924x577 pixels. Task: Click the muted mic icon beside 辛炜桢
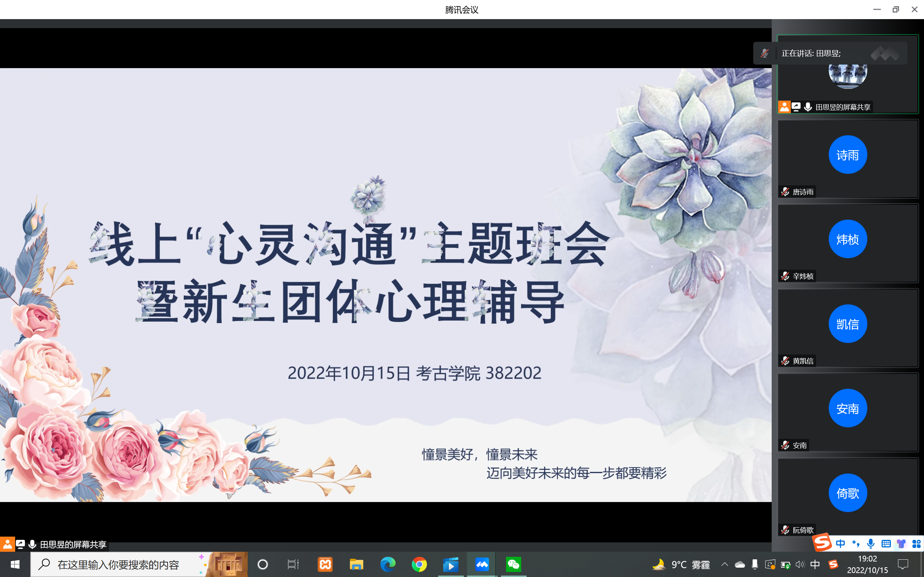pos(785,276)
